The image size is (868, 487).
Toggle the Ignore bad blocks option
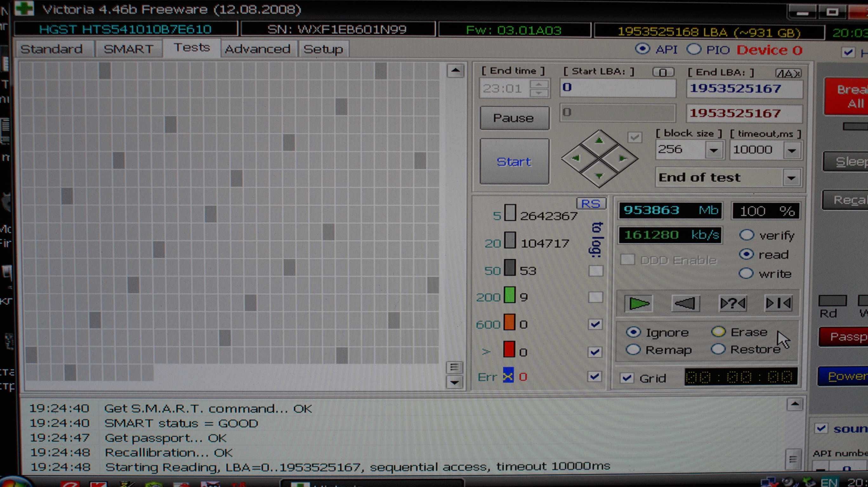(633, 332)
